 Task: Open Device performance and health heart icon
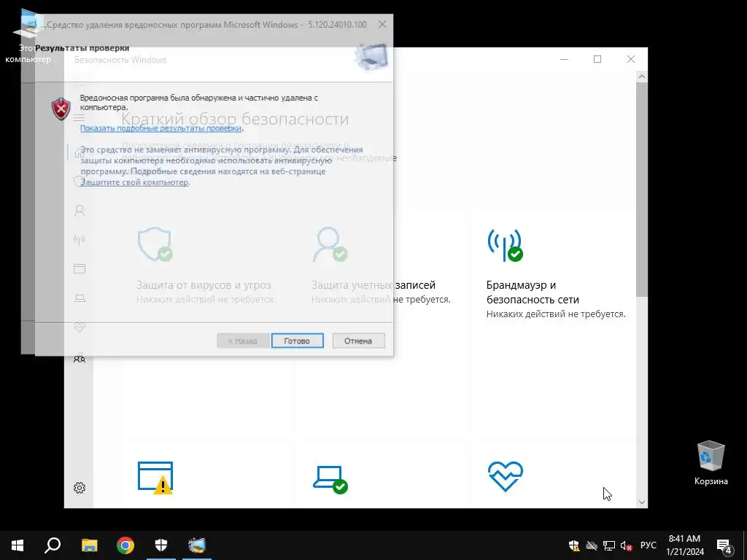(x=505, y=475)
